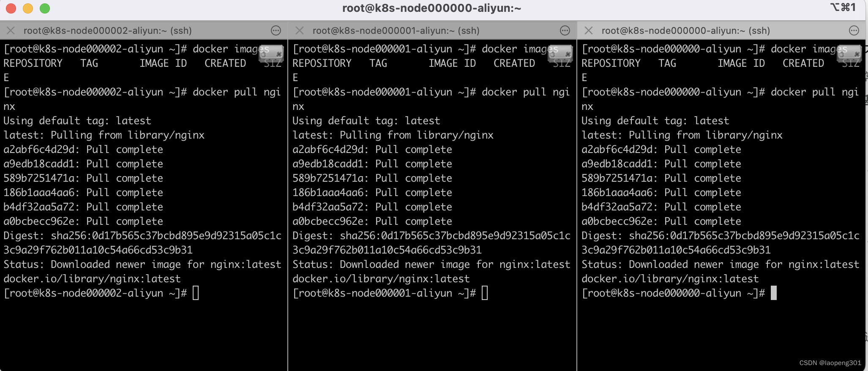Close the k8s-node000002 ssh tab
This screenshot has width=868, height=371.
tap(11, 30)
